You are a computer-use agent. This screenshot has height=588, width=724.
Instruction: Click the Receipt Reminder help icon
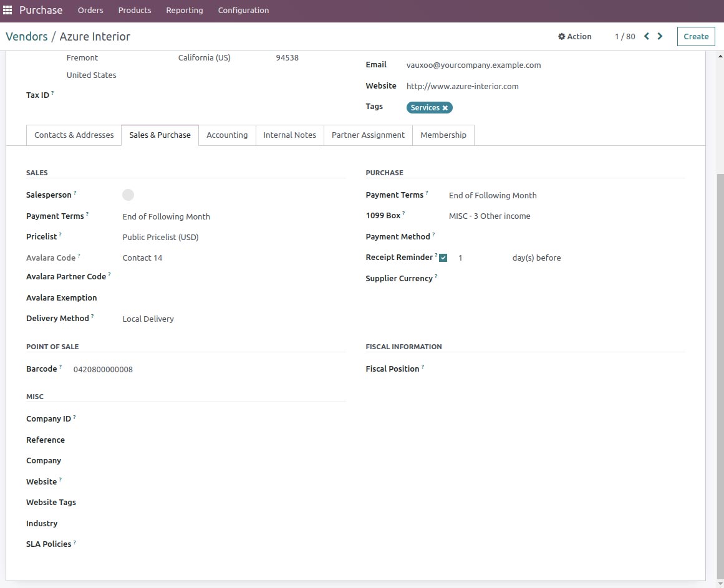pyautogui.click(x=437, y=254)
